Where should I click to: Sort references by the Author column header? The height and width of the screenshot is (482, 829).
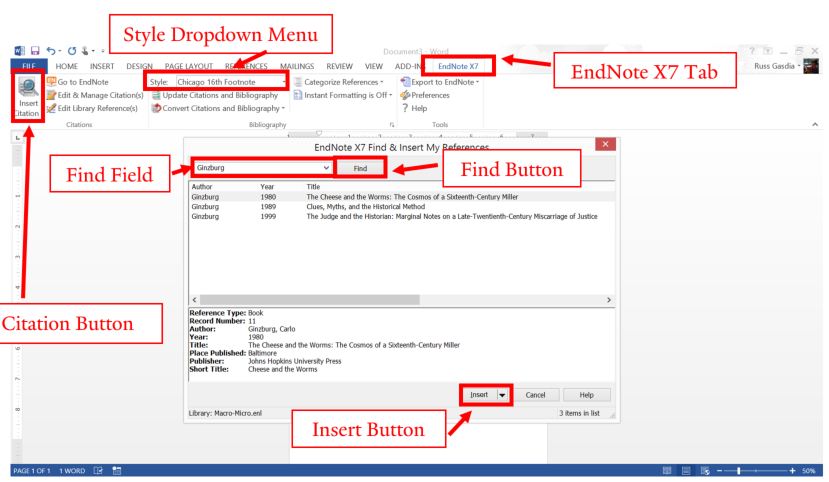pyautogui.click(x=202, y=187)
